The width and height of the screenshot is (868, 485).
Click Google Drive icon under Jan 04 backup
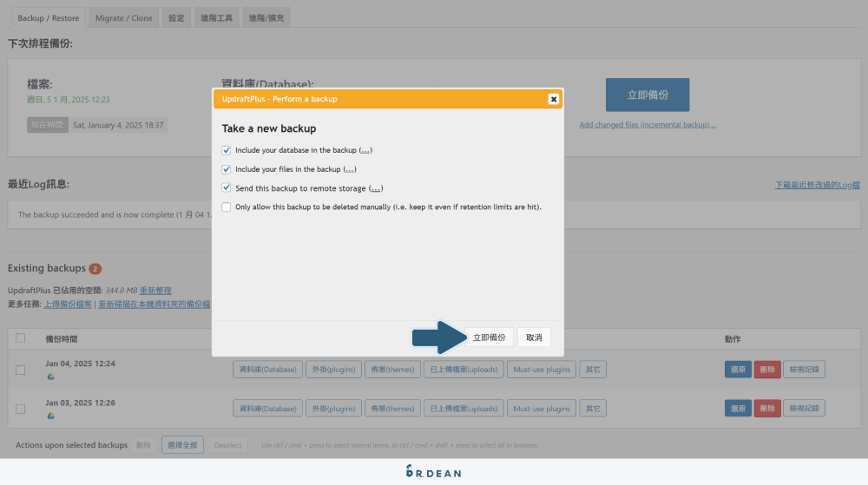(51, 377)
